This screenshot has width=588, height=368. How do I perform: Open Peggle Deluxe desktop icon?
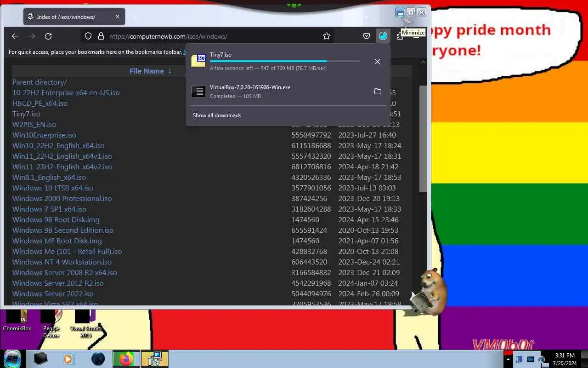click(x=51, y=324)
